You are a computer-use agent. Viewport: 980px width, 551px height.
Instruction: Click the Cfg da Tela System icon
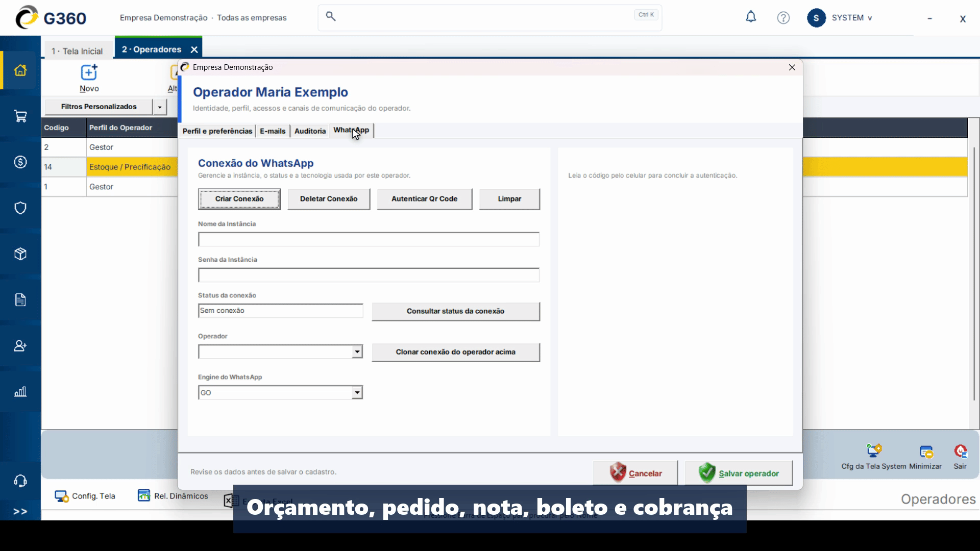click(x=874, y=457)
